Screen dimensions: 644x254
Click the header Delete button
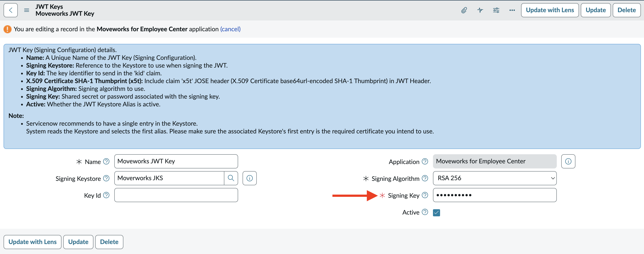pos(627,10)
